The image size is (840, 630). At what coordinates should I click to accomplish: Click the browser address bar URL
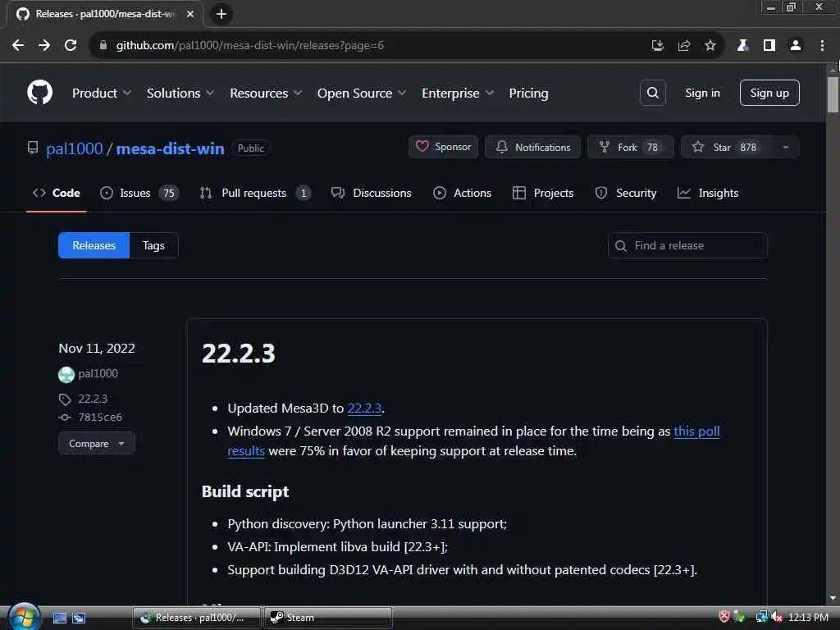(249, 46)
